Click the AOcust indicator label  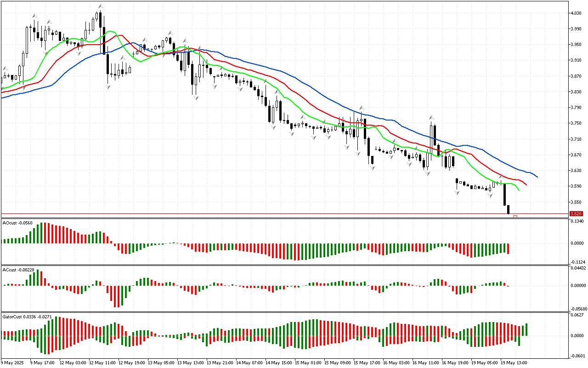17,223
